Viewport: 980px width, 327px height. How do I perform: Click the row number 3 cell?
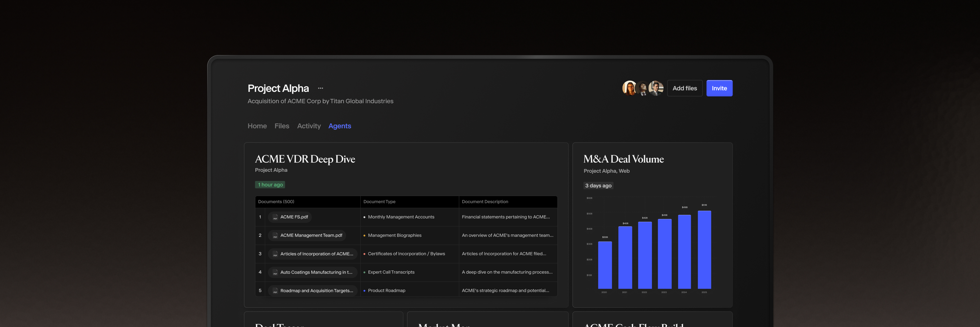pyautogui.click(x=260, y=254)
